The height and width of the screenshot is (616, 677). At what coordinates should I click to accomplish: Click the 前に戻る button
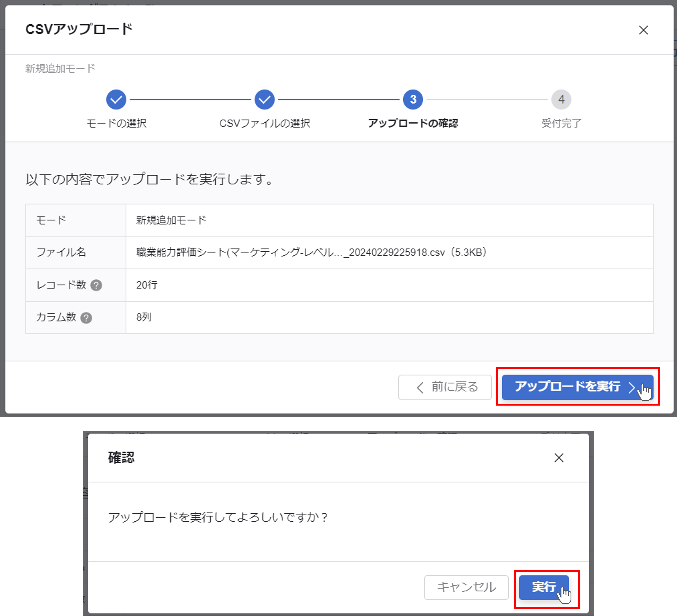coord(445,387)
